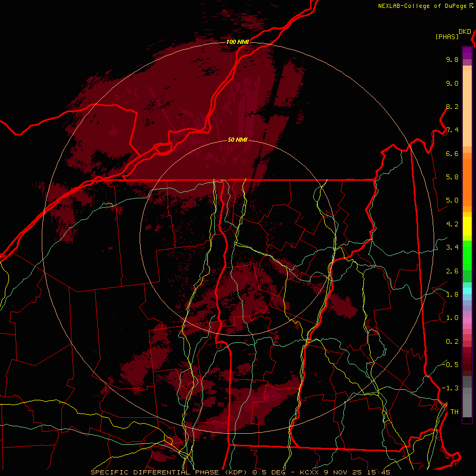Screen dimensions: 476x476
Task: Click the 50 NMI range ring label
Action: click(237, 140)
